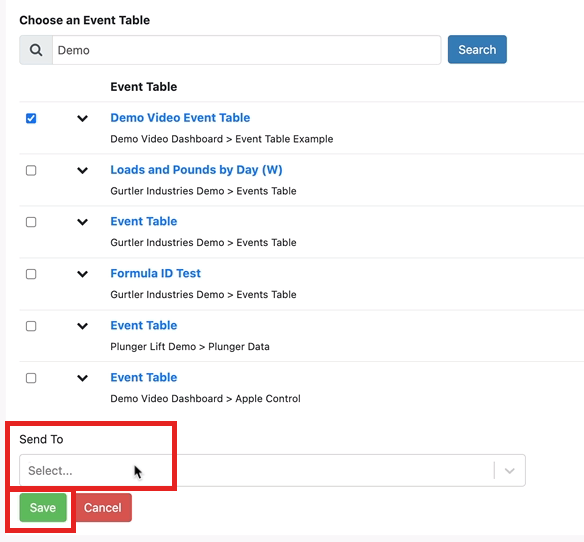Click the green Save button
This screenshot has width=584, height=542.
coord(43,507)
